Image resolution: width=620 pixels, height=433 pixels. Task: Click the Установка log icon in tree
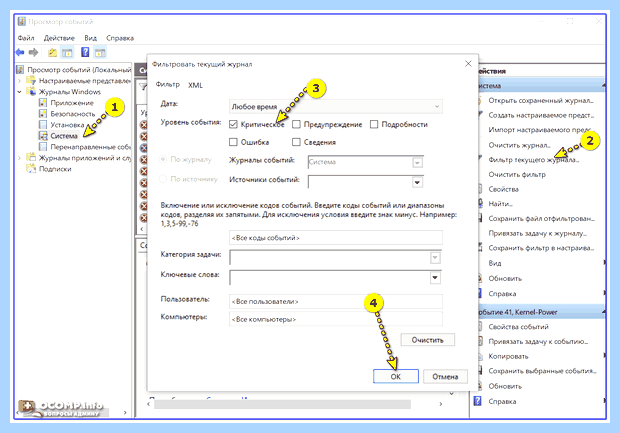[43, 125]
